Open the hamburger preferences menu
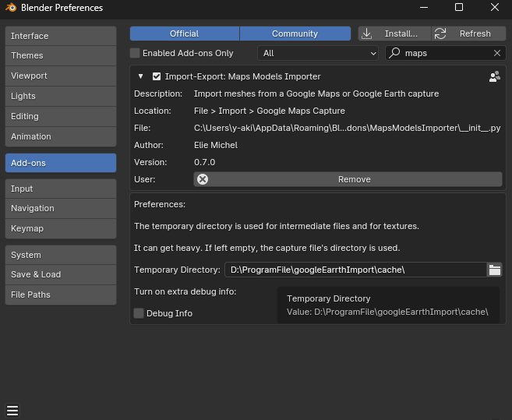This screenshot has width=512, height=420. tap(12, 411)
